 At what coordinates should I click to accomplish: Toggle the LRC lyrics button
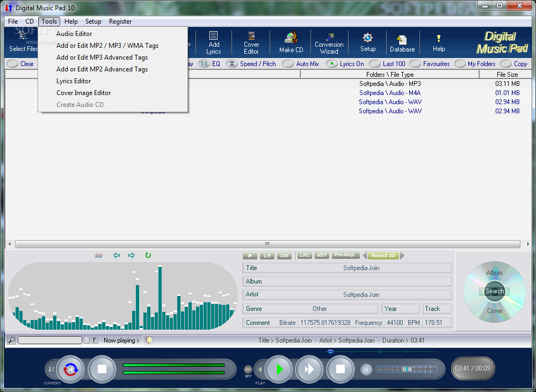point(304,255)
